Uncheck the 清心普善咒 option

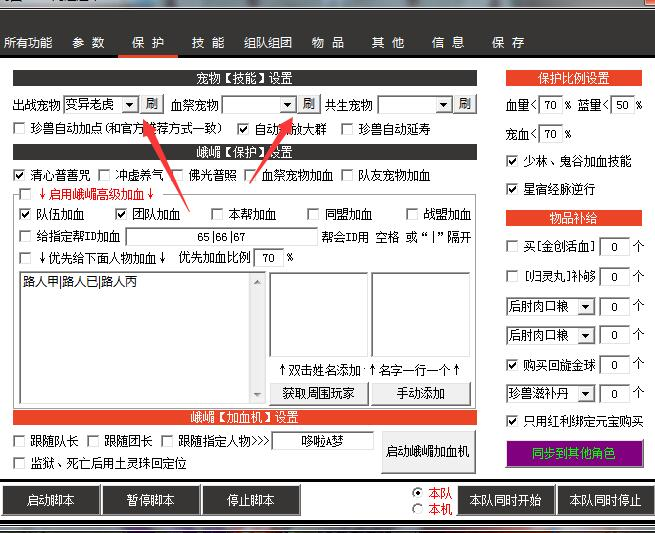(20, 175)
